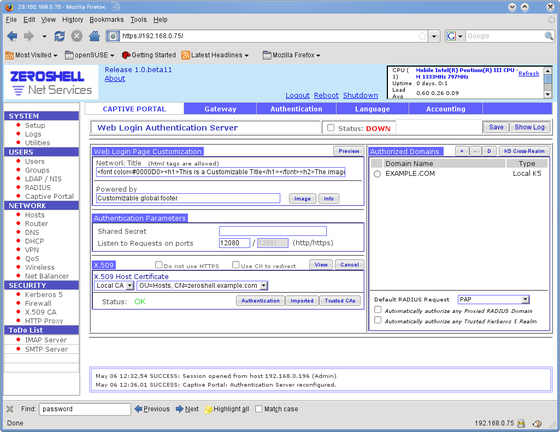
Task: Open the Latest Headlines feed icon
Action: coord(185,55)
